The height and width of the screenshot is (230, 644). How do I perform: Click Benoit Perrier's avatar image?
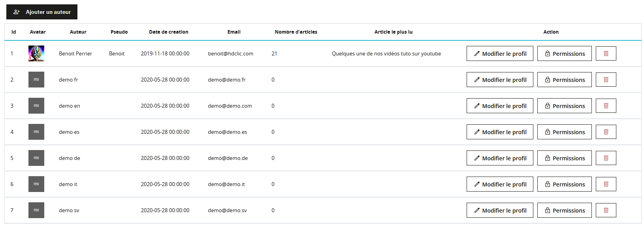(x=36, y=53)
